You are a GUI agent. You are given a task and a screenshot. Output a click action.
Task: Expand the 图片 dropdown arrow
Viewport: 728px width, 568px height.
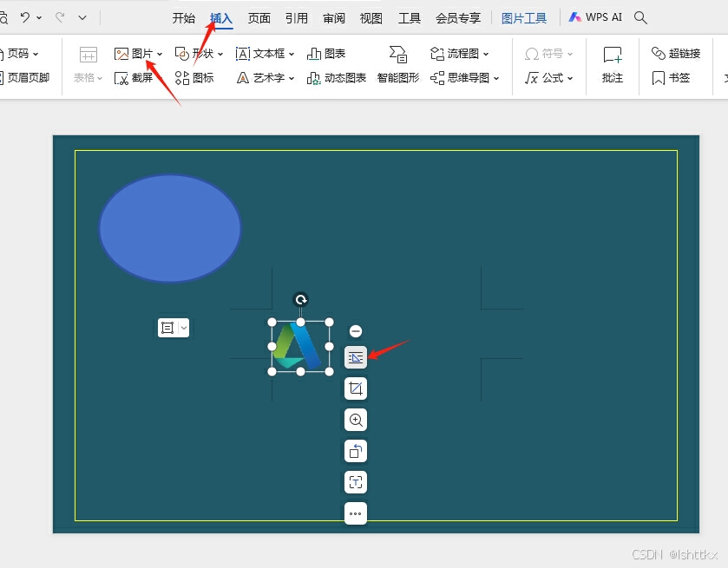coord(160,55)
